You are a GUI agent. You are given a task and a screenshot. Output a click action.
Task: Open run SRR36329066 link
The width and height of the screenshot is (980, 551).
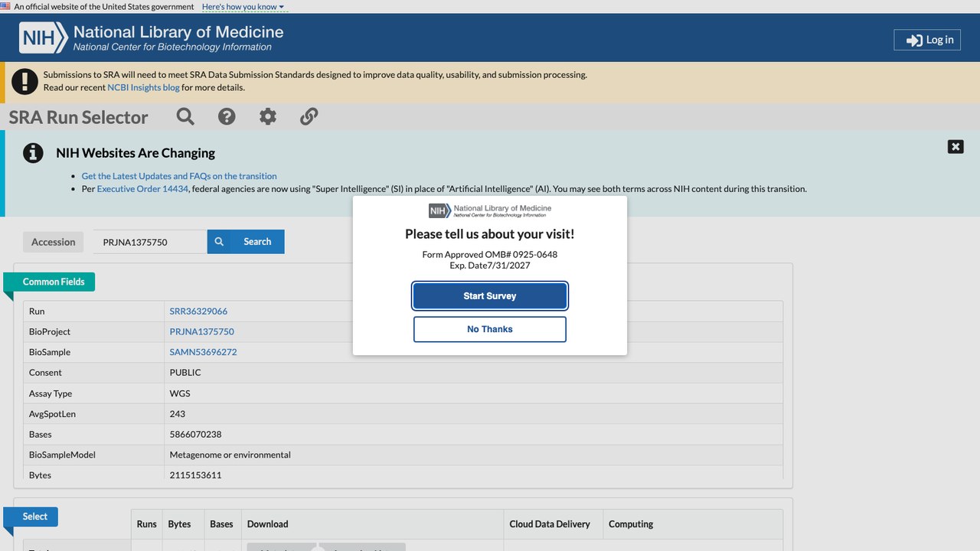point(198,311)
